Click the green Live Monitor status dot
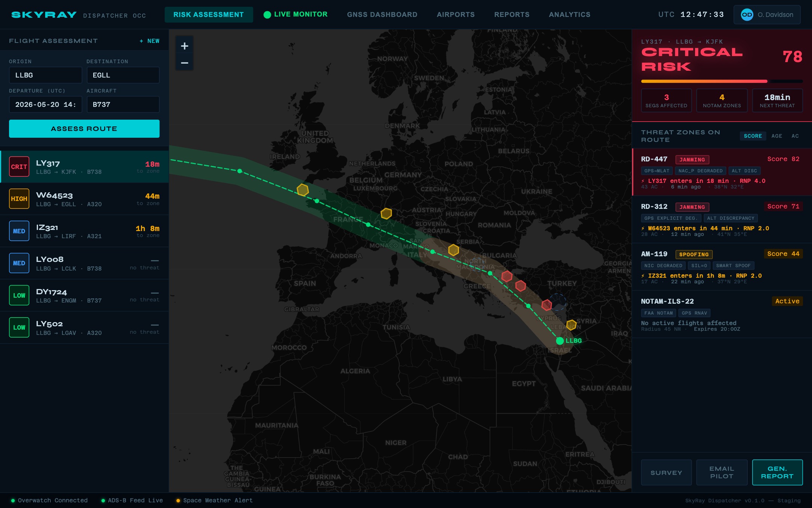812x508 pixels. (267, 15)
